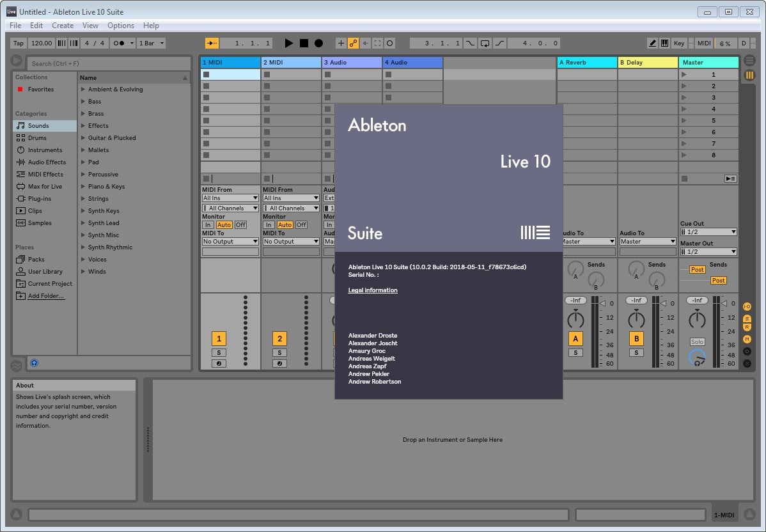Set track 2 MIDI Monitor to Auto

pos(285,224)
